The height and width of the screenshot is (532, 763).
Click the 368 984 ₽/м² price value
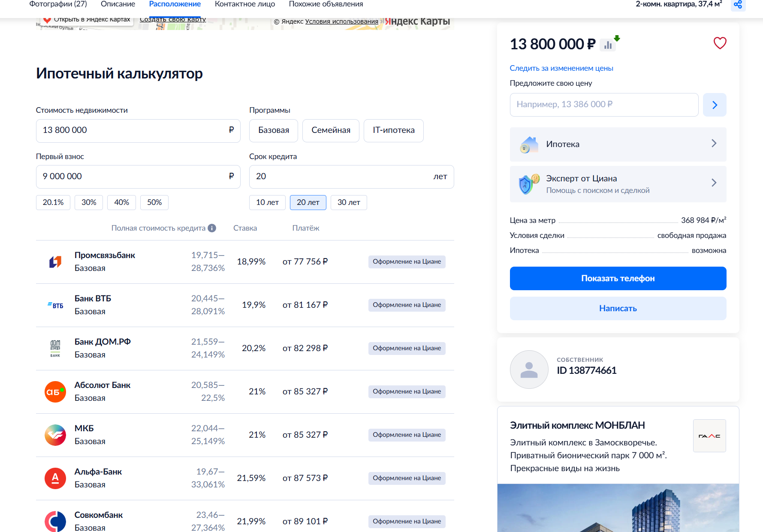tap(704, 220)
